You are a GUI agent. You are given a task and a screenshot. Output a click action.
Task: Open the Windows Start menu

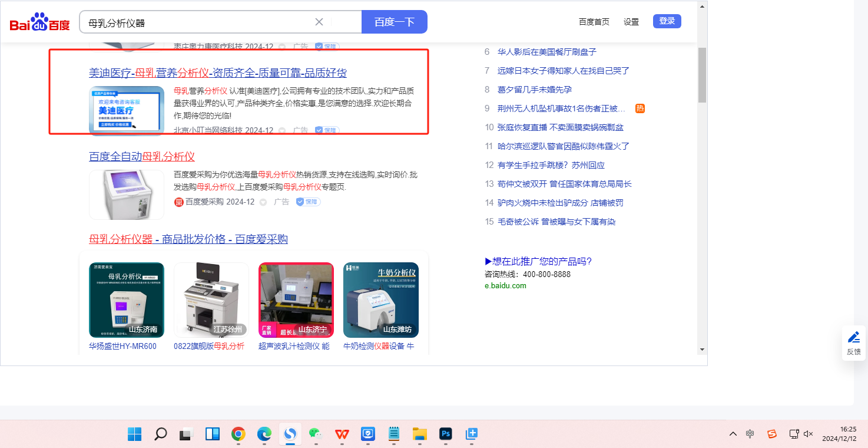point(135,434)
